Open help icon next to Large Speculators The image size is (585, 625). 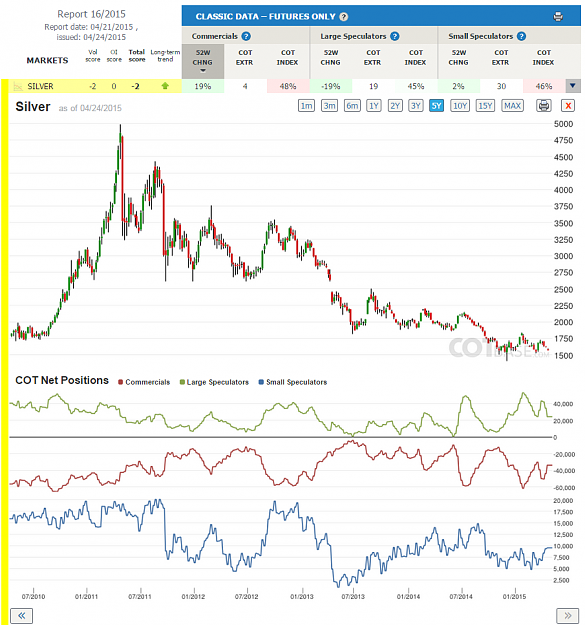pyautogui.click(x=395, y=36)
